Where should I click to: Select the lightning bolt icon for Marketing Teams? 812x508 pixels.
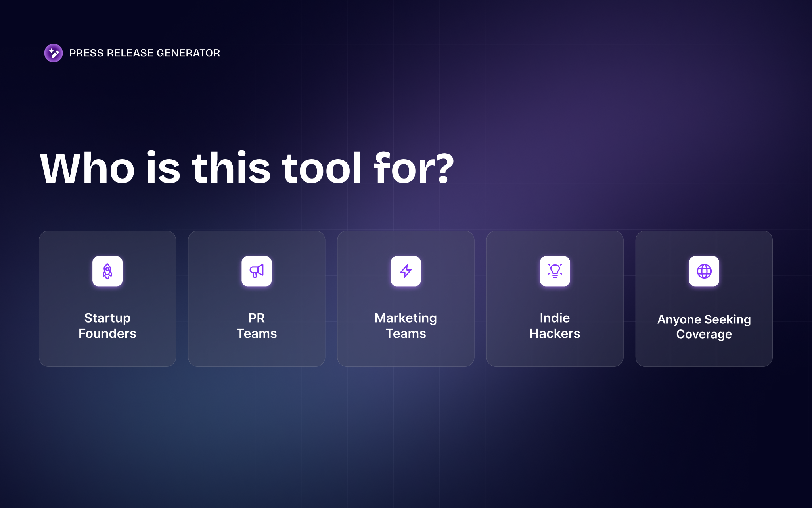coord(406,271)
